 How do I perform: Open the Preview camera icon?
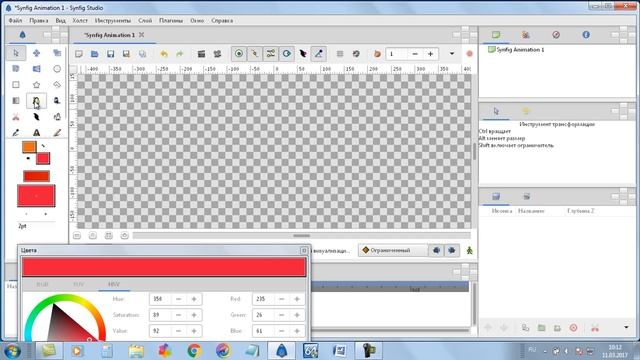[x=217, y=54]
